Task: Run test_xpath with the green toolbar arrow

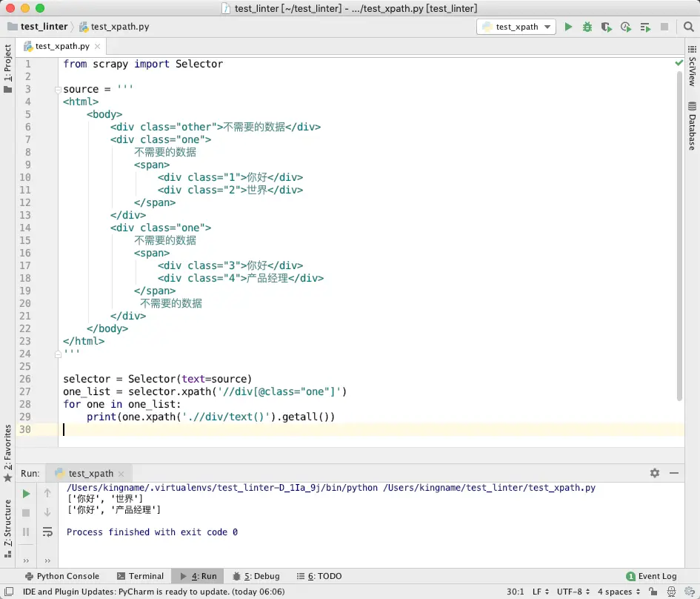Action: pyautogui.click(x=568, y=27)
